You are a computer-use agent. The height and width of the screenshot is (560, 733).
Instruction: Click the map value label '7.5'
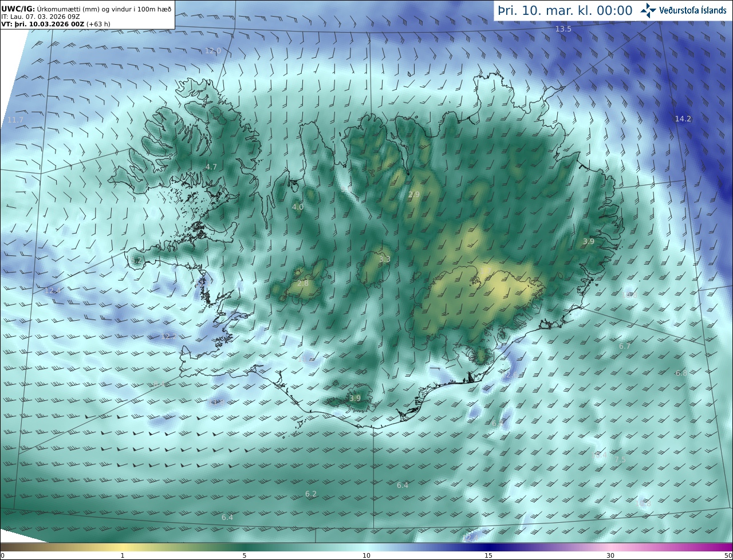pyautogui.click(x=620, y=459)
